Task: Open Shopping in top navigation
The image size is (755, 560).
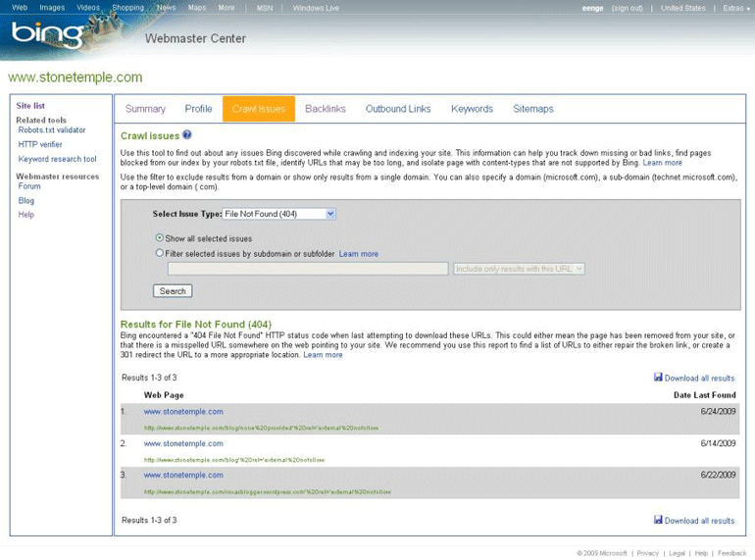Action: 128,8
